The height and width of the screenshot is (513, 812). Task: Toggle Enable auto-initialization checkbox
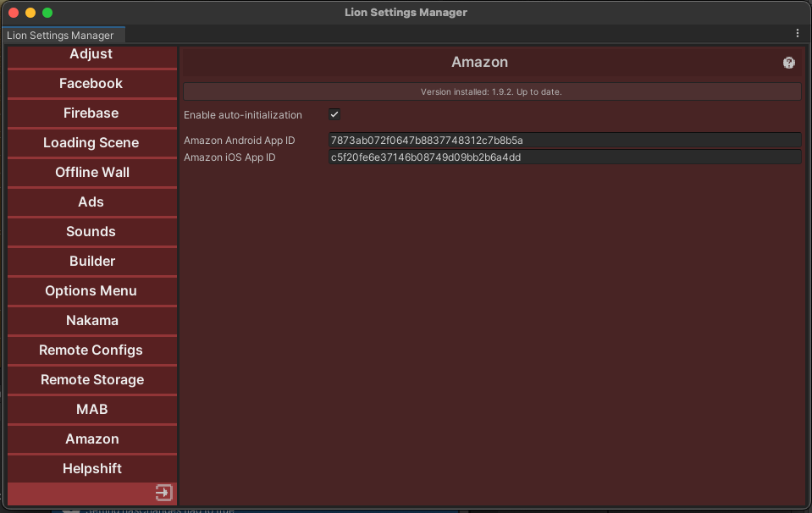tap(334, 114)
